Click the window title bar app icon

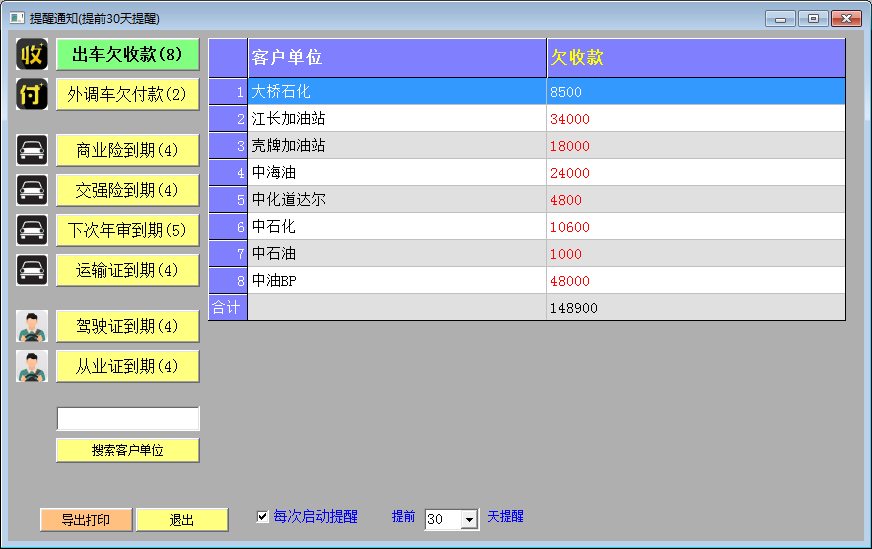17,18
